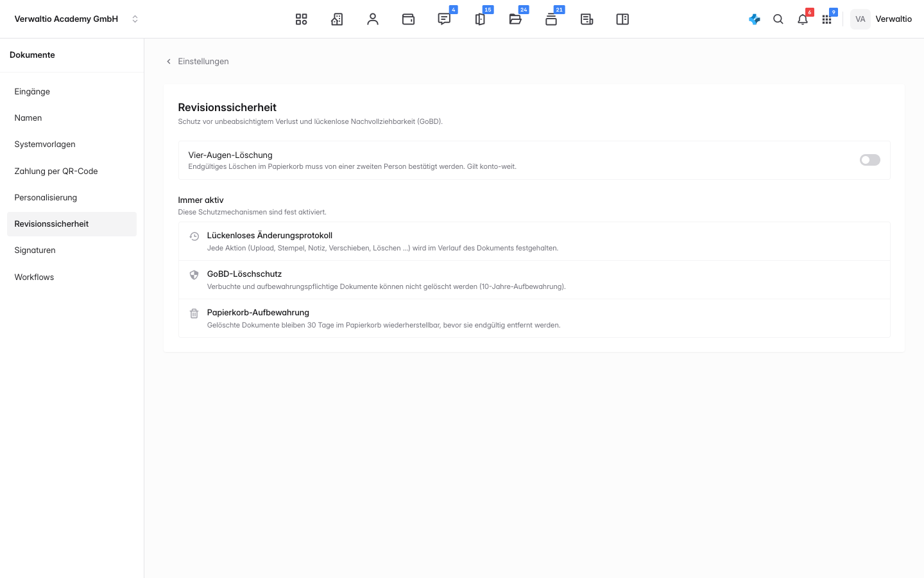This screenshot has height=578, width=924.
Task: Open the folder icon with badge 24
Action: tap(515, 19)
